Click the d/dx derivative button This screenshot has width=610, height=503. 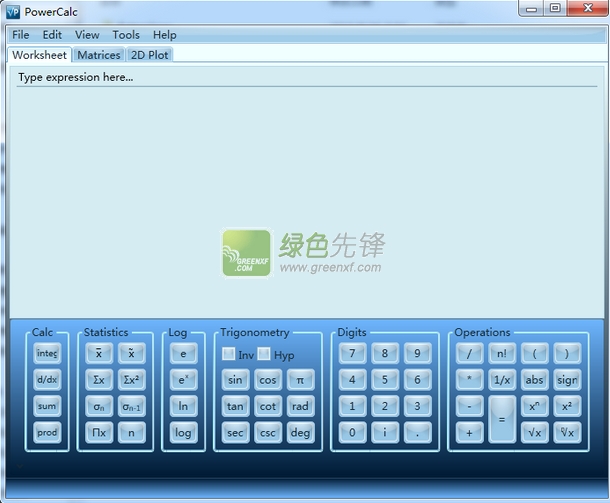coord(47,380)
